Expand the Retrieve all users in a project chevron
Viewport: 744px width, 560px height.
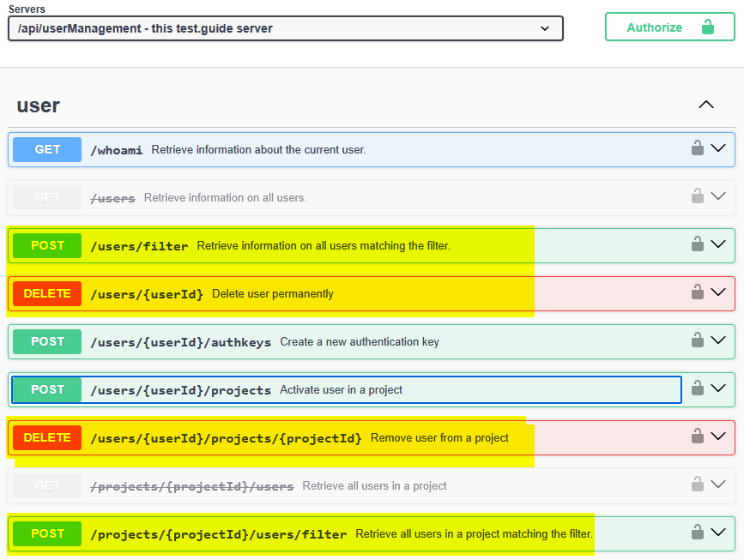718,484
